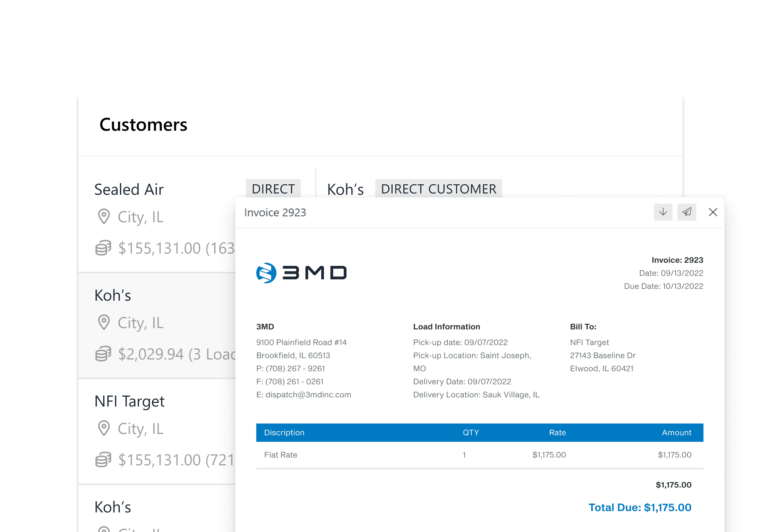The image size is (761, 532).
Task: Click NFI Target coins revenue icon
Action: coord(103,460)
